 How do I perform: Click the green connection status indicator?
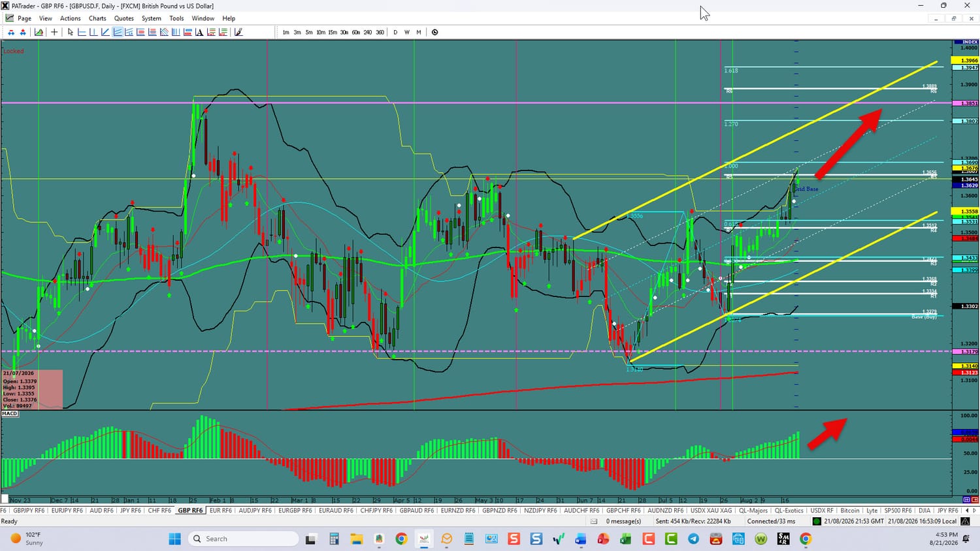(x=817, y=521)
